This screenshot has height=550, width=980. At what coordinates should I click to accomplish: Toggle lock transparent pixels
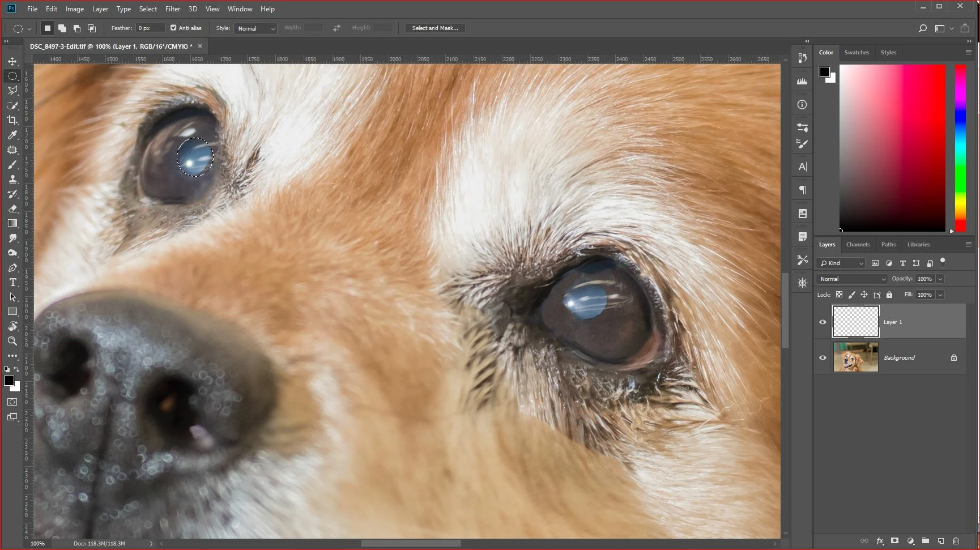[x=840, y=295]
